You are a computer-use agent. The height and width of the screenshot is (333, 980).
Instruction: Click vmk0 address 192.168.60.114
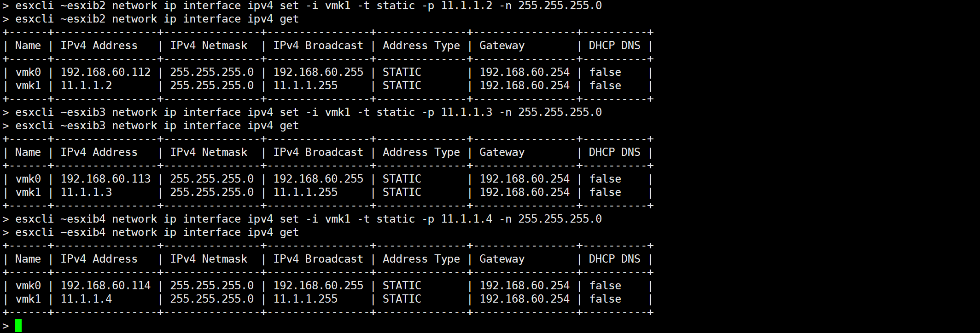point(105,286)
